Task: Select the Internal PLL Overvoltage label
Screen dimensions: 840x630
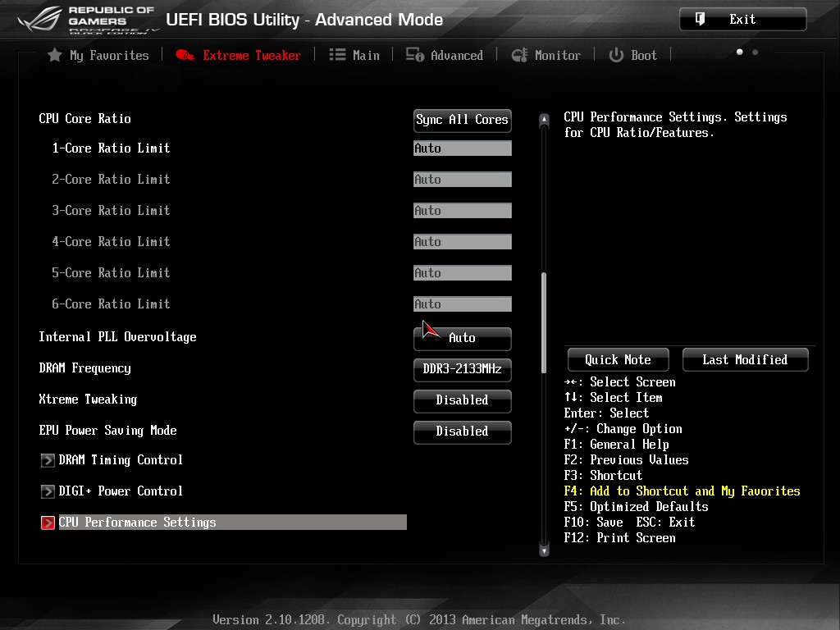Action: [x=117, y=337]
